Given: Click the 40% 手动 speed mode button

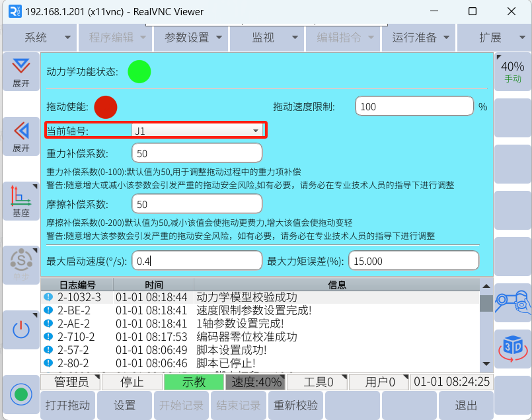Looking at the screenshot, I should click(x=513, y=71).
